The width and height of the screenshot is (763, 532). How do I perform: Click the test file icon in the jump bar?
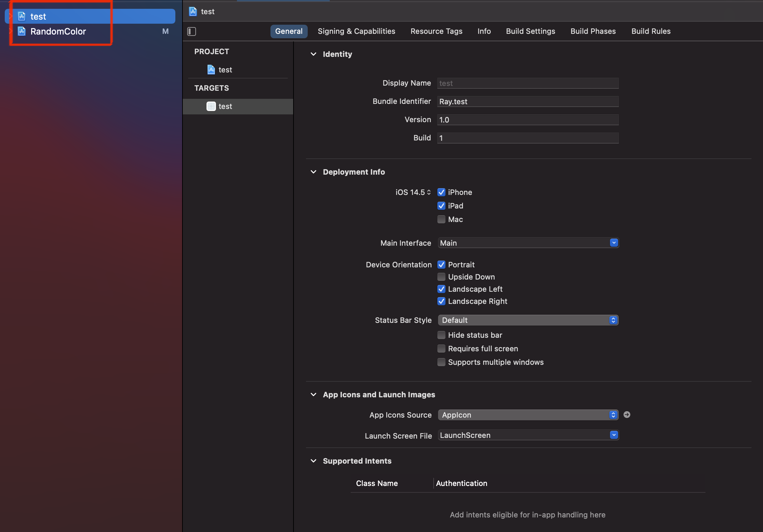[193, 12]
